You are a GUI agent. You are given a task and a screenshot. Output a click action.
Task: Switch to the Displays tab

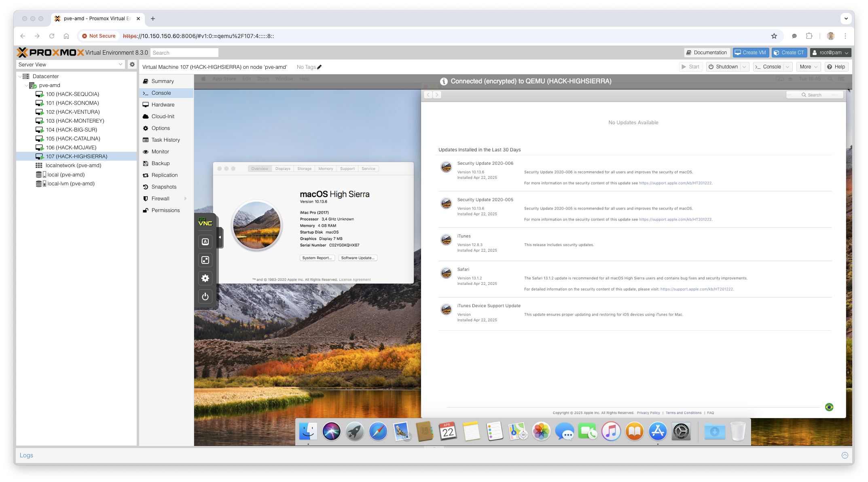point(283,169)
